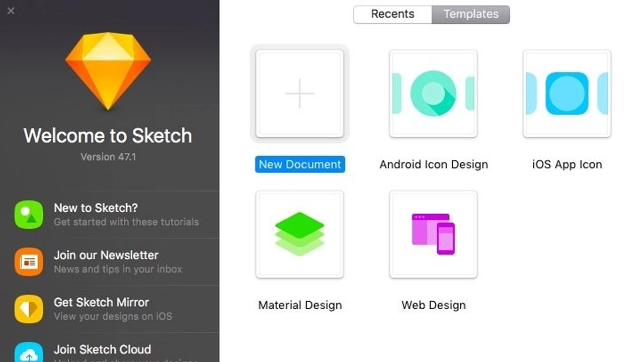The image size is (644, 362).
Task: Choose the iOS App Icon template thumbnail
Action: pyautogui.click(x=567, y=94)
